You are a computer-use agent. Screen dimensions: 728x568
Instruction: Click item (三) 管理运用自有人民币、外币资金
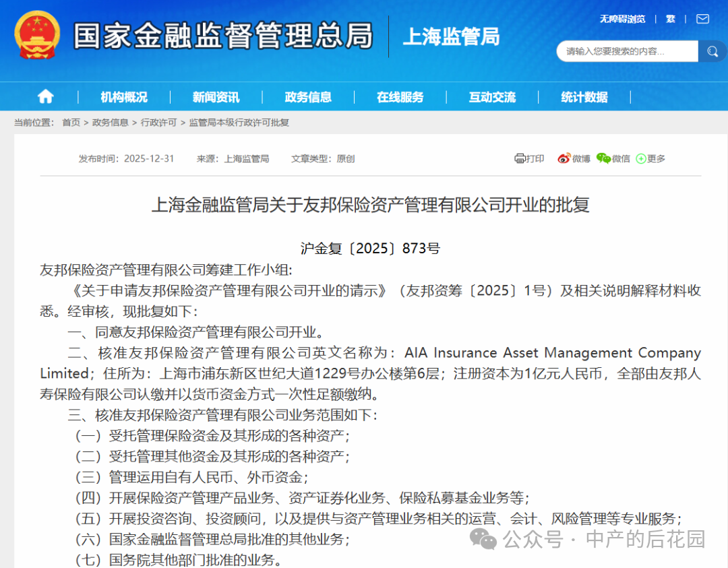click(191, 477)
